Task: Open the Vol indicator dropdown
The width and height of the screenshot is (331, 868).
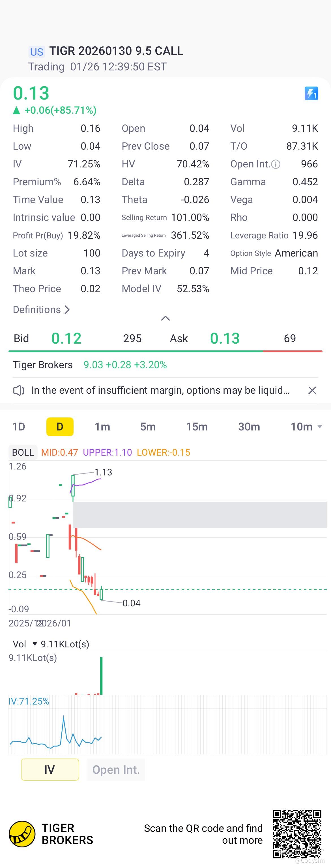Action: coord(35,644)
